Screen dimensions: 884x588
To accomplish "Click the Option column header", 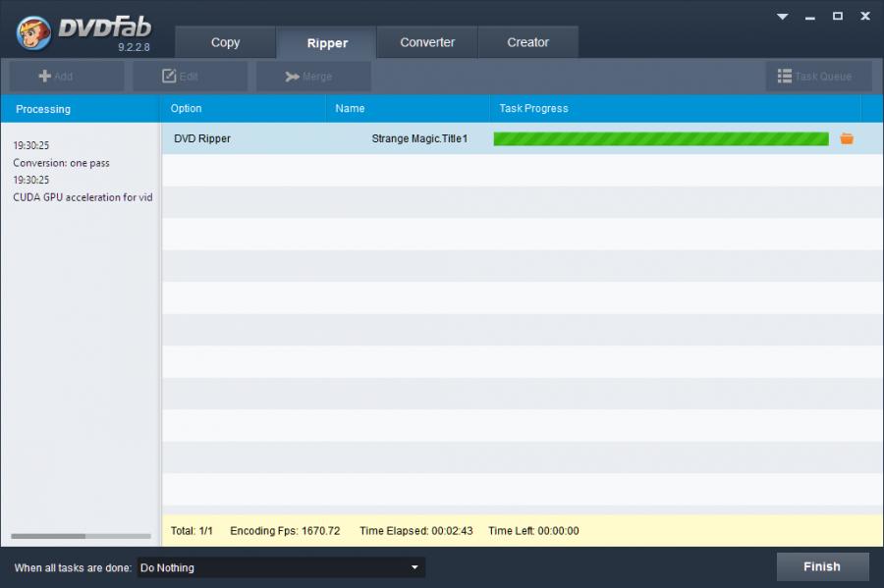I will coord(244,109).
